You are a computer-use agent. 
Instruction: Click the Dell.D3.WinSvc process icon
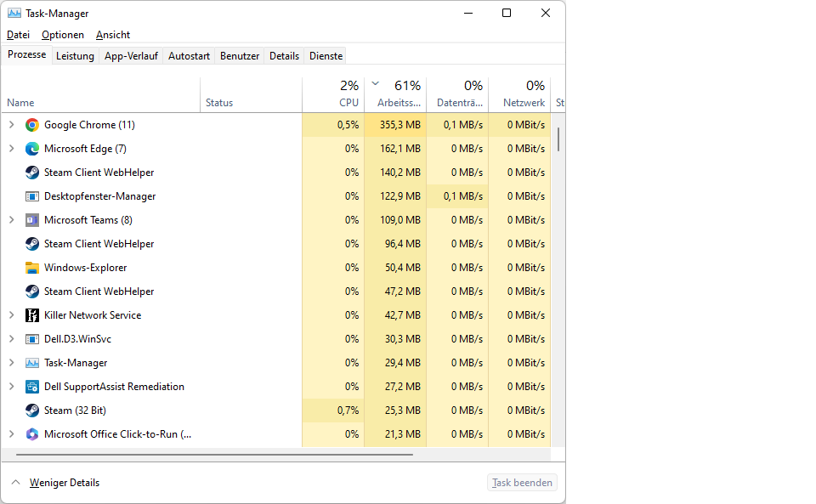point(32,339)
